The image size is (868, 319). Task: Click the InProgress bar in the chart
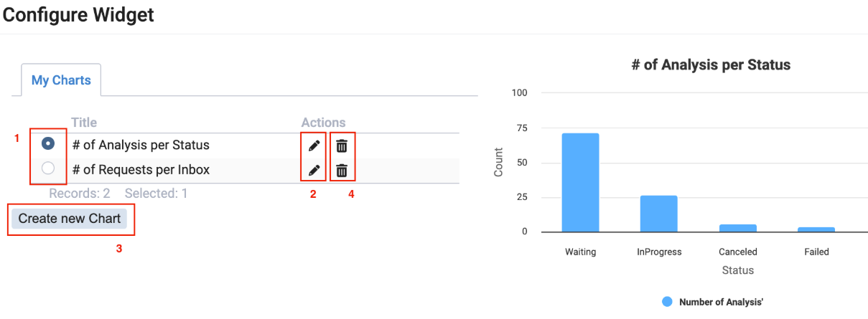(658, 214)
